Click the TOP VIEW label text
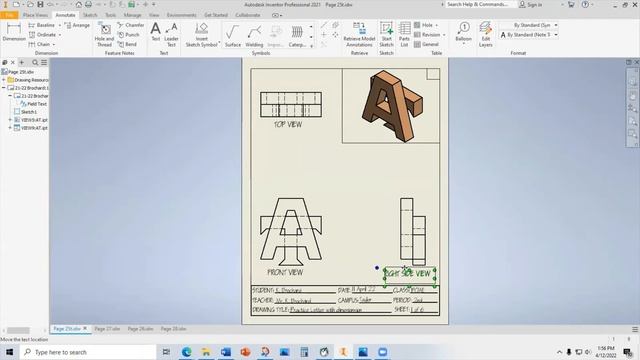Screen dimensions: 640x360 (288, 124)
